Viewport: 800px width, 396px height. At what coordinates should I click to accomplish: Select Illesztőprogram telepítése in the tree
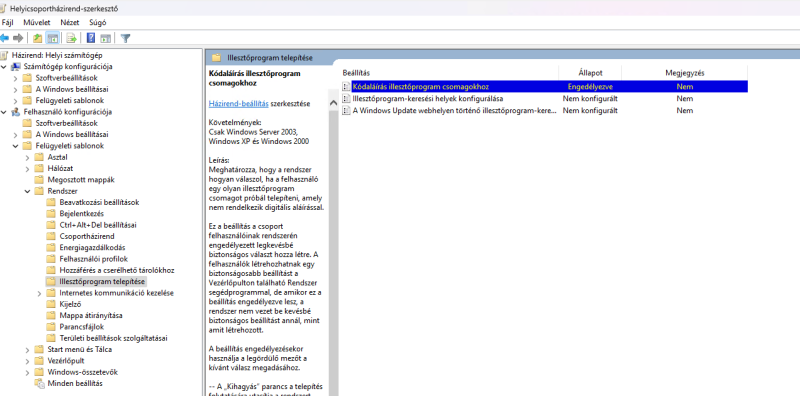tap(102, 281)
